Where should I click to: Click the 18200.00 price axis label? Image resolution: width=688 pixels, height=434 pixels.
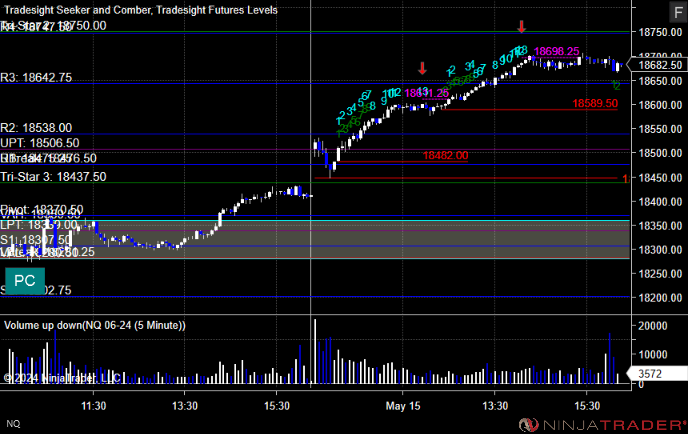[x=660, y=298]
